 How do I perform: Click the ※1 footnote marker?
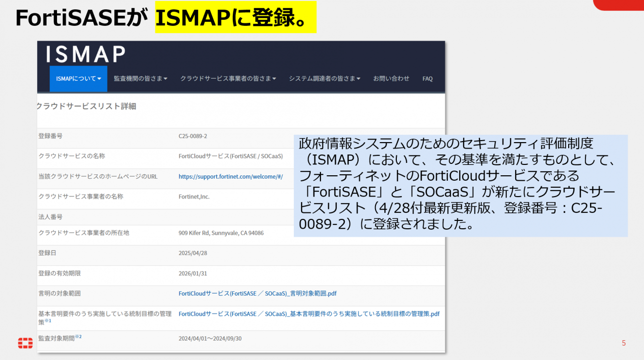pyautogui.click(x=49, y=321)
